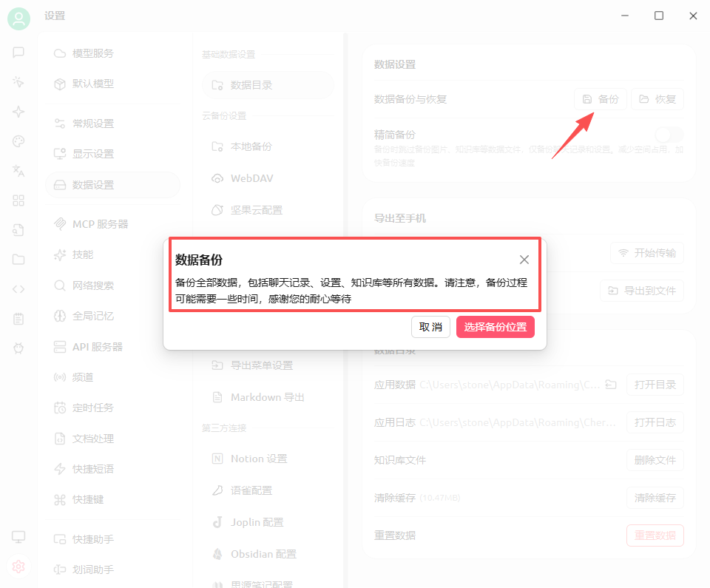Click the 打开日志 button

(x=655, y=422)
